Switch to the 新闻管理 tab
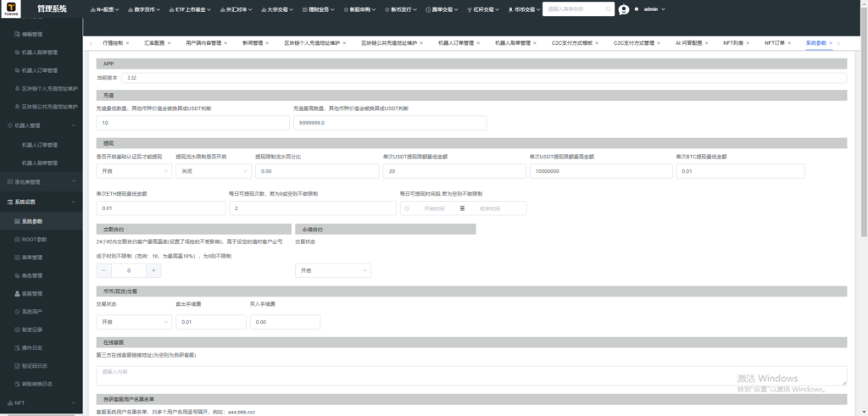Image resolution: width=868 pixels, height=416 pixels. [x=252, y=42]
